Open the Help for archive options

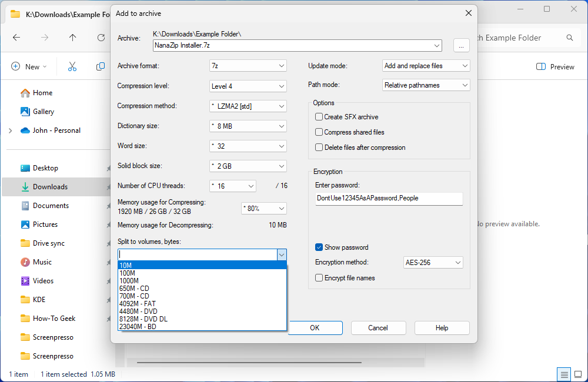click(x=442, y=327)
